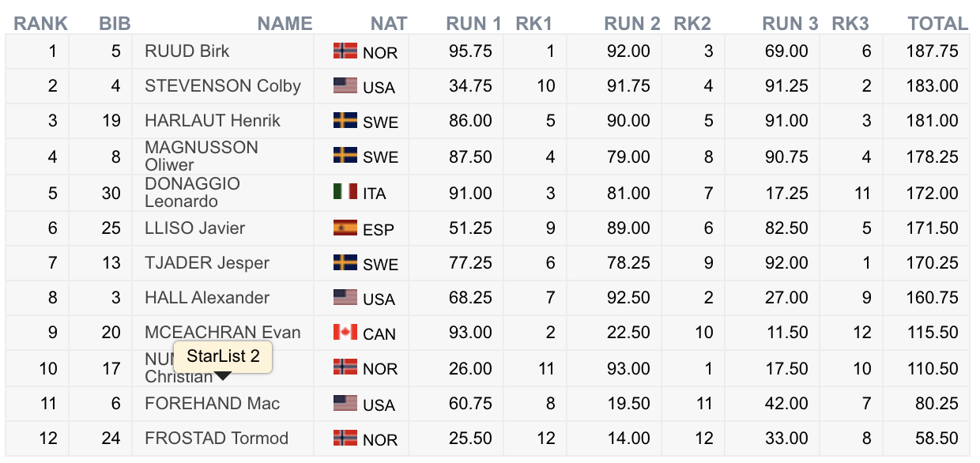The height and width of the screenshot is (463, 980).
Task: Click the USA flag in STEVENSON Colby's row
Action: click(345, 85)
